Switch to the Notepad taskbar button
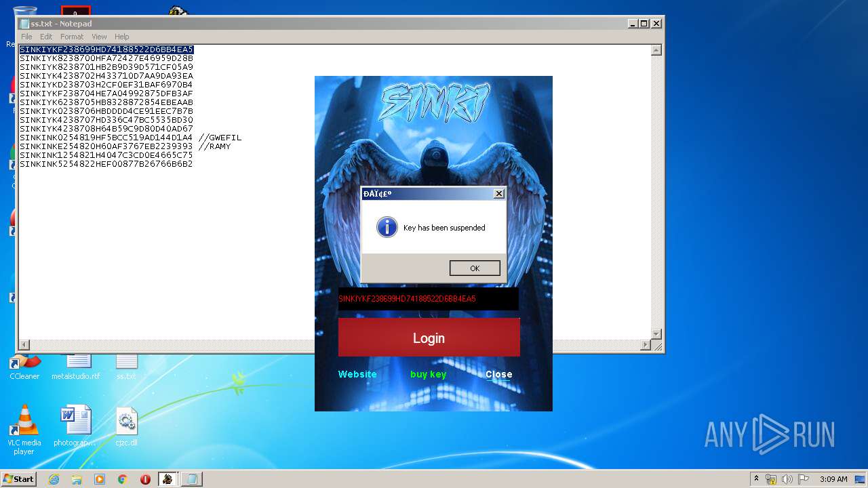The width and height of the screenshot is (868, 488). (192, 479)
